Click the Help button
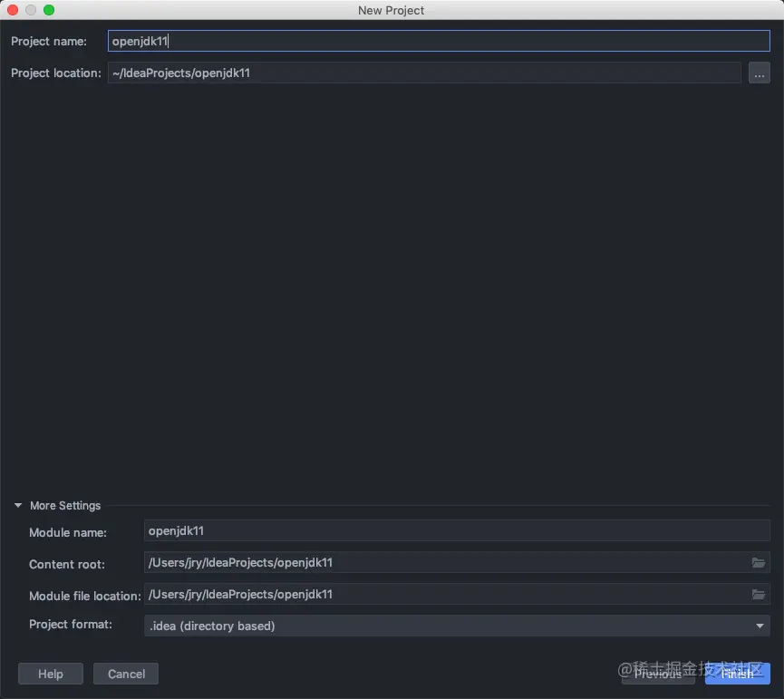The width and height of the screenshot is (784, 699). coord(51,674)
